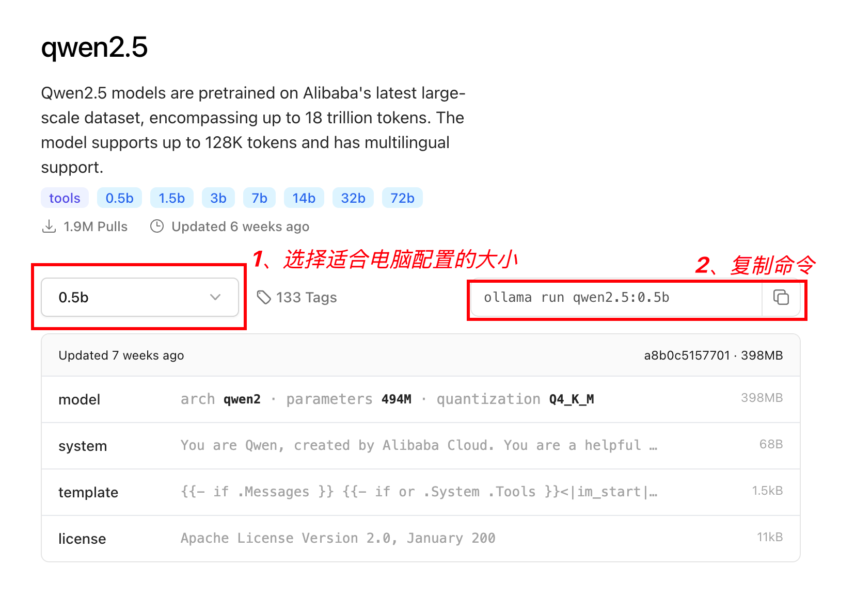
Task: Select the 0.5b size tag
Action: [119, 198]
